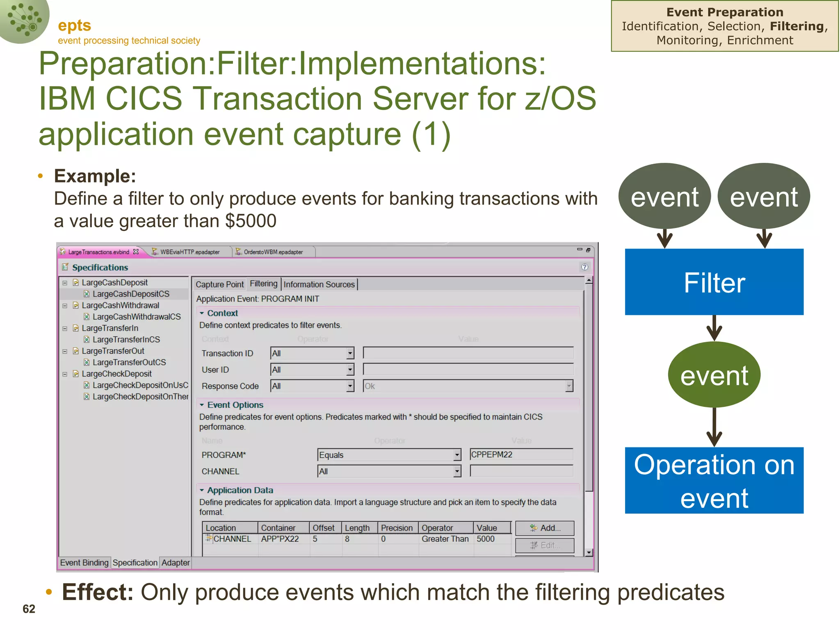The width and height of the screenshot is (840, 630).
Task: Click the Edit... button
Action: point(545,546)
